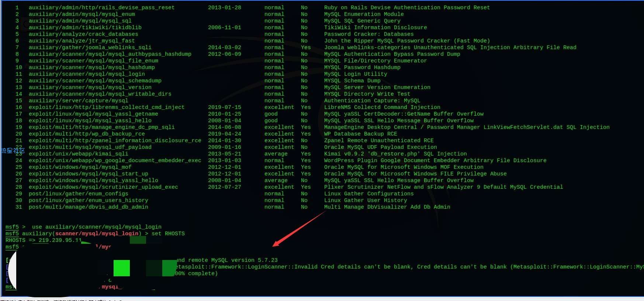Click description 'Multi Manage DbVisualizer Add Db Admin'
The height and width of the screenshot is (301, 644).
(387, 207)
